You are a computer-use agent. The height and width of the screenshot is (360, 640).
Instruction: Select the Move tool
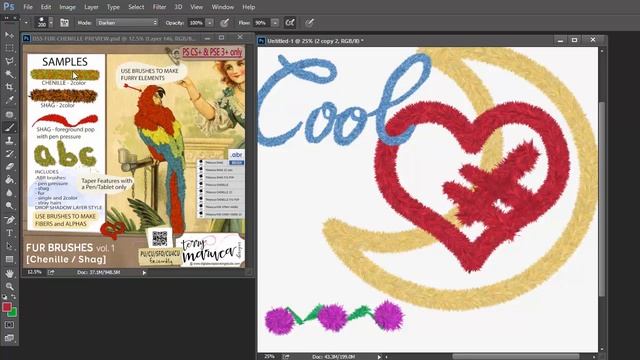point(9,35)
